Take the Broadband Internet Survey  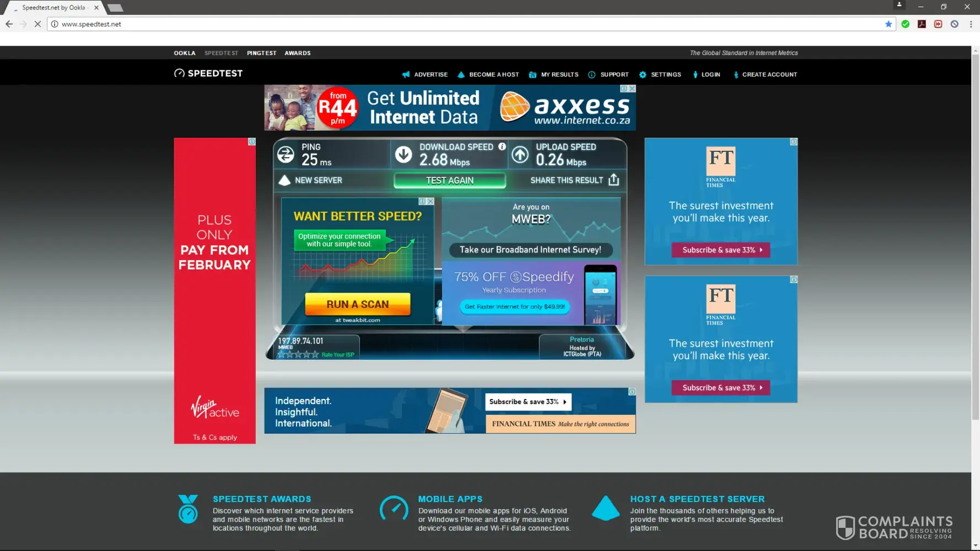(530, 250)
